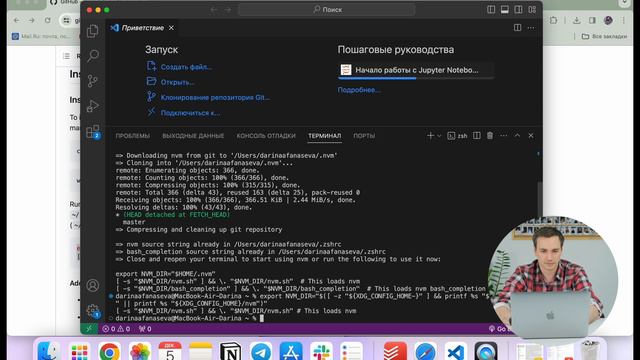Maximize the panel with chevron up
The height and width of the screenshot is (360, 640).
(517, 136)
